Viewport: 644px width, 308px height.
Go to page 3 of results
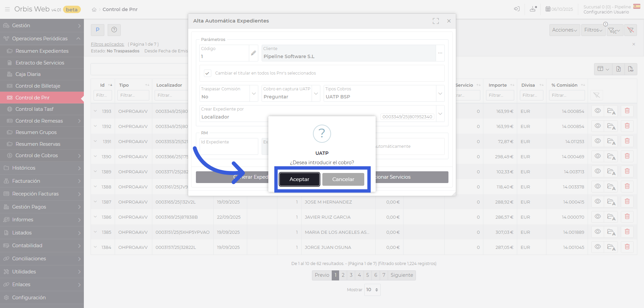(x=351, y=275)
